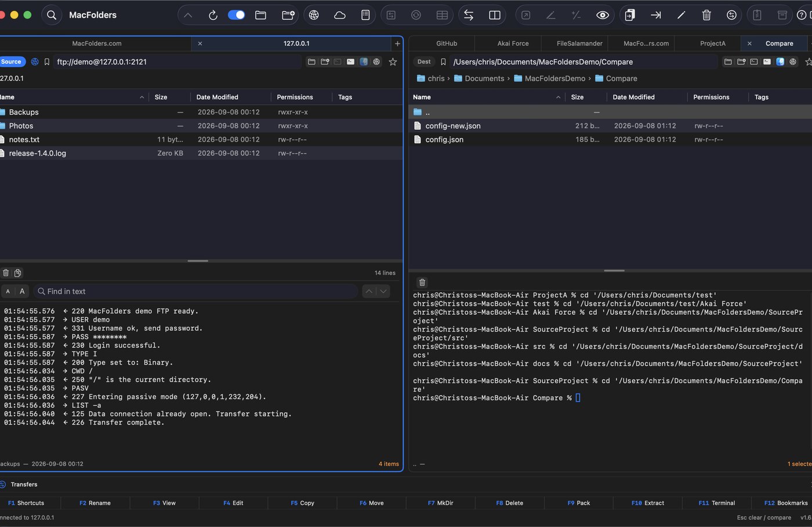The image size is (812, 527).
Task: Click the Find in text search field
Action: pos(196,291)
